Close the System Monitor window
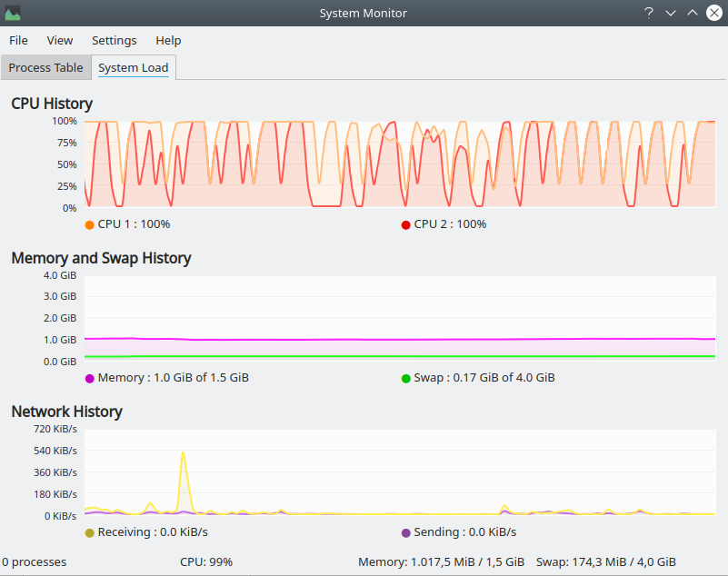This screenshot has width=728, height=576. pos(714,13)
